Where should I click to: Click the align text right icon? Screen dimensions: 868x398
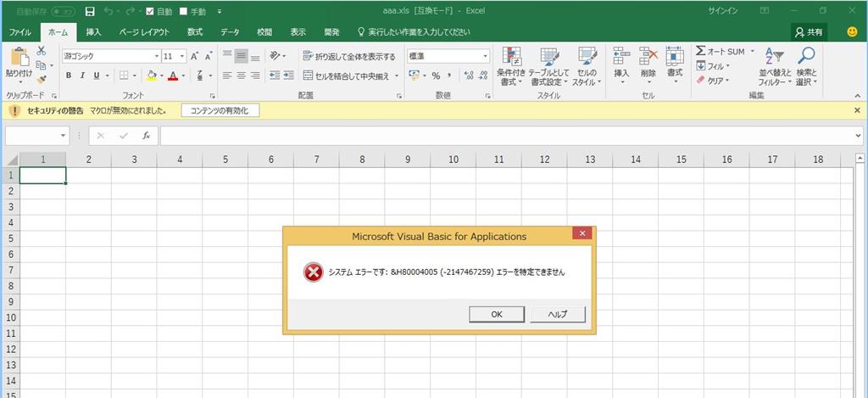click(x=255, y=76)
